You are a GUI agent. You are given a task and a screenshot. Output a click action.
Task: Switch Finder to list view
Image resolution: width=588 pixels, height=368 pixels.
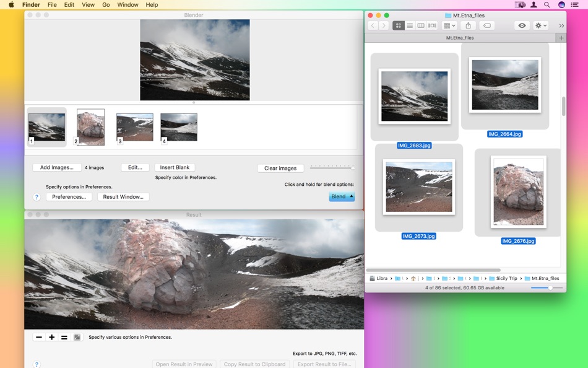[410, 25]
